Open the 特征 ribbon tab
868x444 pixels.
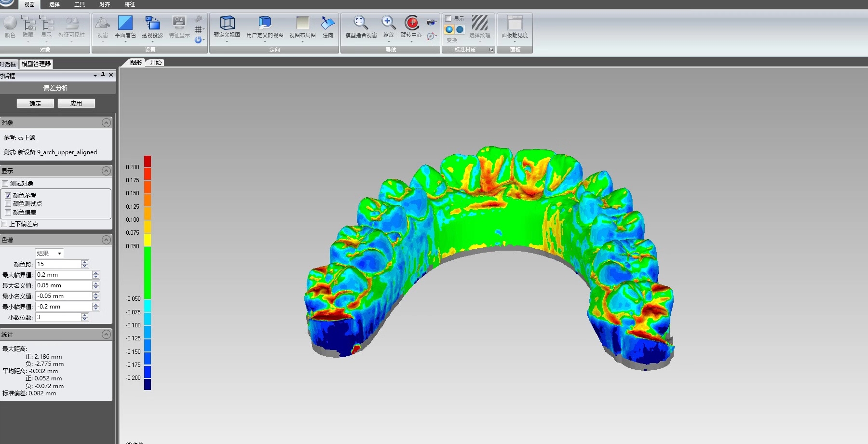click(130, 4)
